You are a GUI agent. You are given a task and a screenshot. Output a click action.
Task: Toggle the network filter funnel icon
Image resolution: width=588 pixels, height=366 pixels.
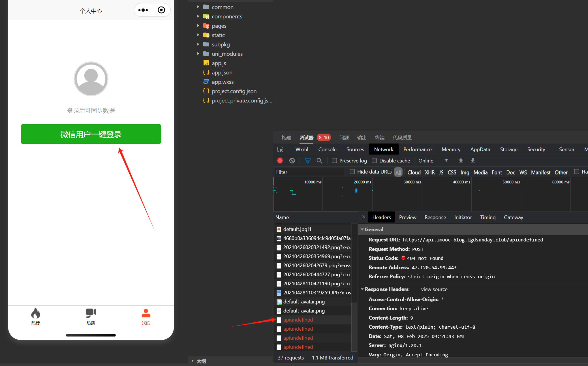point(307,160)
